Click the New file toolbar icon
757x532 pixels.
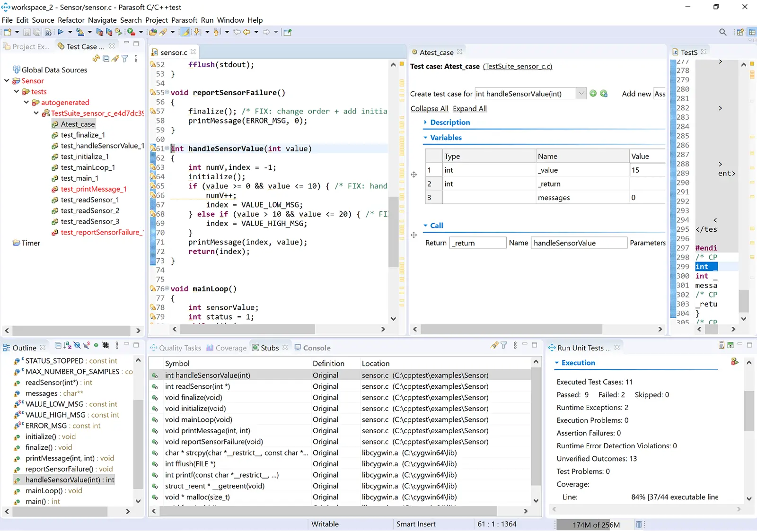point(7,32)
